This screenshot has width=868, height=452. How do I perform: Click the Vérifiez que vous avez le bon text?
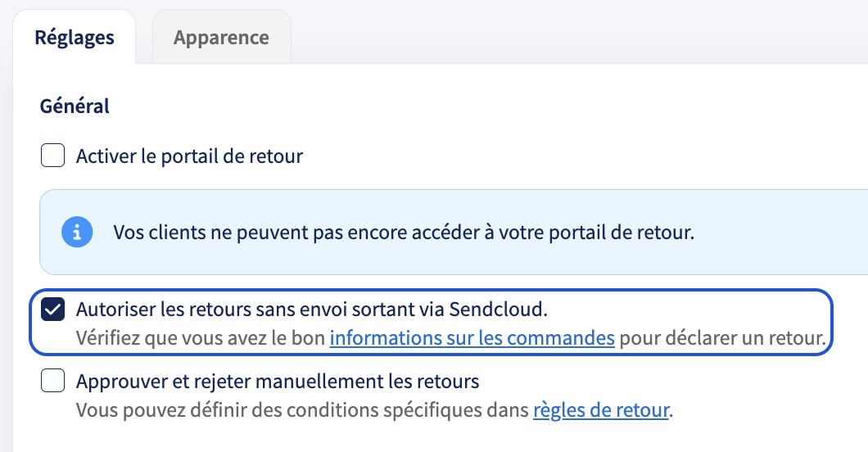tap(201, 337)
